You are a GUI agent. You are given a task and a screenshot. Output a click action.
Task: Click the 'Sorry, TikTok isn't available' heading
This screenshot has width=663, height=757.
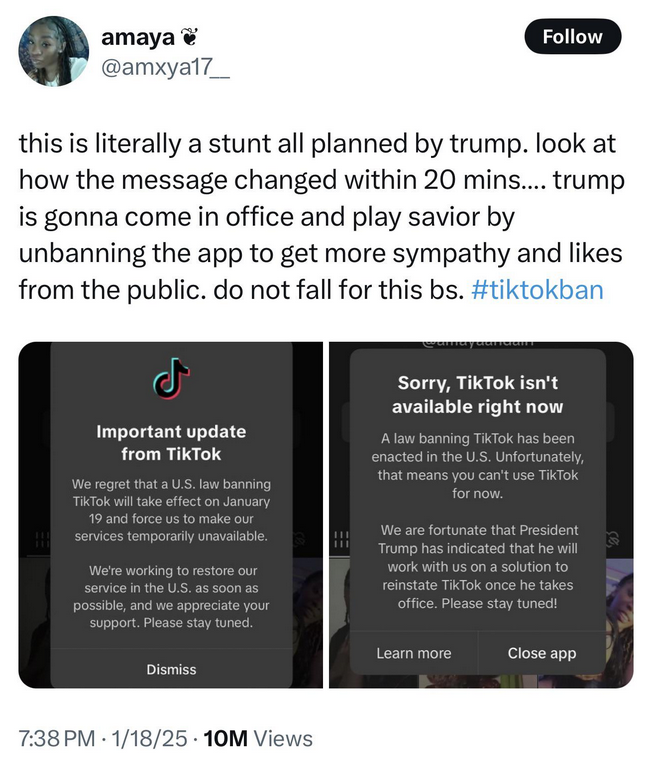coord(478,394)
